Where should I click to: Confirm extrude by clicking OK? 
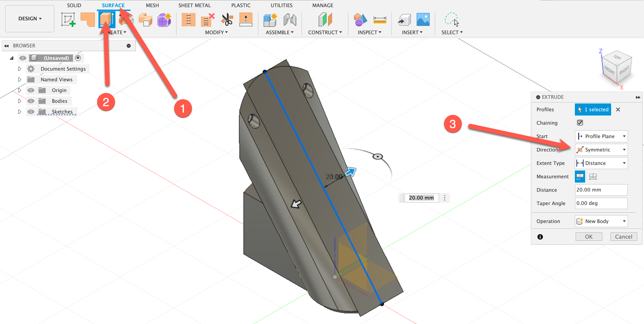click(589, 236)
